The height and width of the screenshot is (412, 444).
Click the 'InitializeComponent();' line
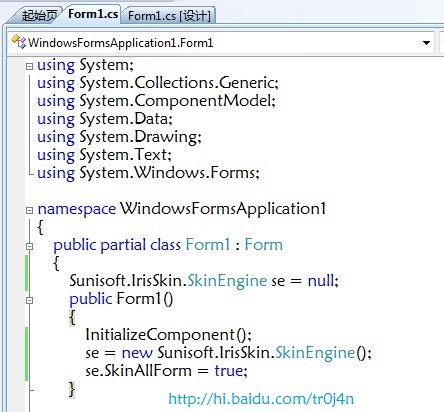(x=168, y=335)
